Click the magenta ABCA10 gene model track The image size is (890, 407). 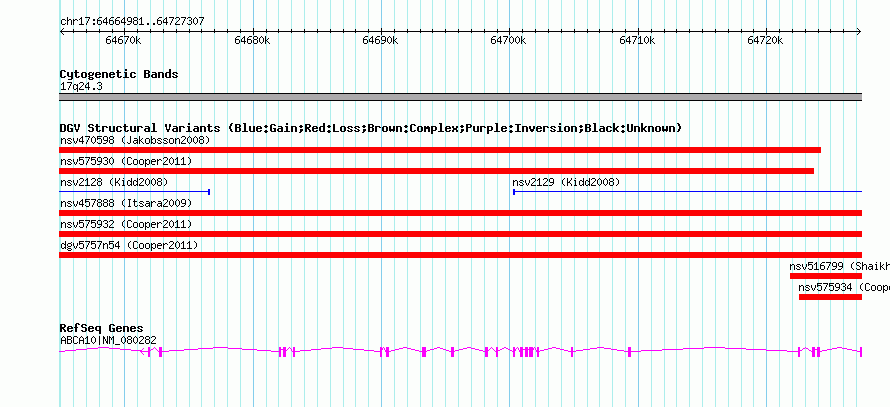click(x=461, y=352)
